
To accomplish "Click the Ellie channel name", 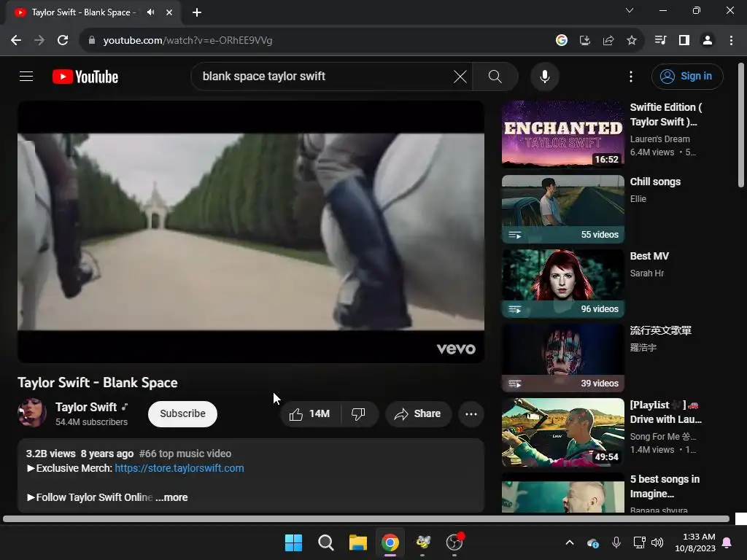I will coord(638,199).
